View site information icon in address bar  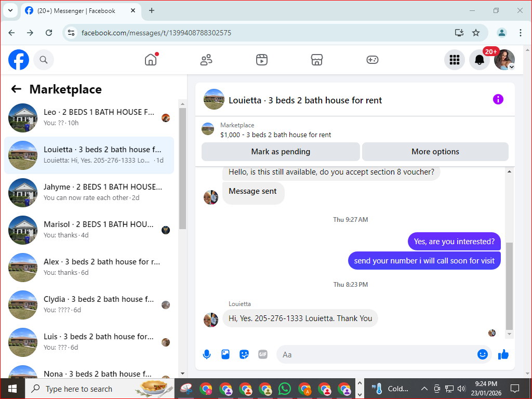coord(71,33)
